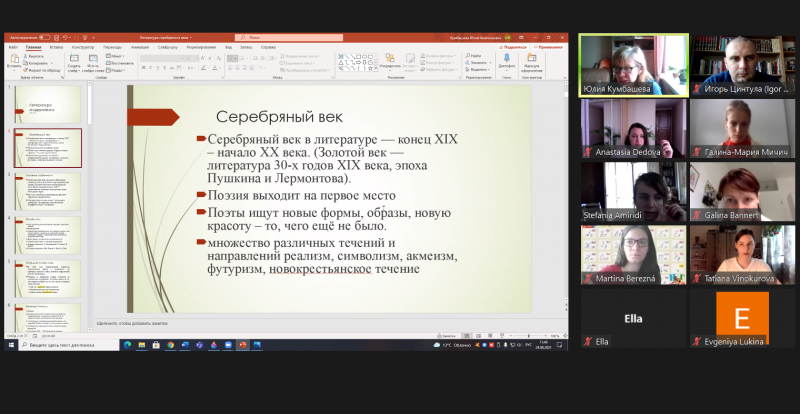Image resolution: width=800 pixels, height=414 pixels.
Task: Open the Slideshow (Слайд-шоу) ribbon tab
Action: point(166,46)
